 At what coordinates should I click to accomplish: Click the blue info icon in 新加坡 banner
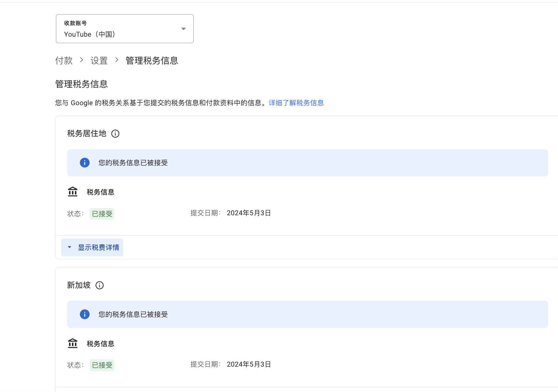[x=85, y=314]
